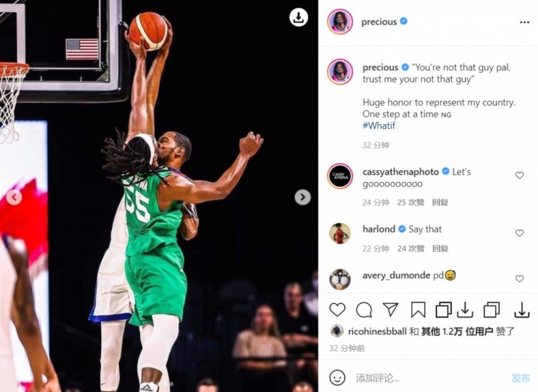Click the rightmost download icon in the action row
This screenshot has height=392, width=538.
[x=522, y=310]
